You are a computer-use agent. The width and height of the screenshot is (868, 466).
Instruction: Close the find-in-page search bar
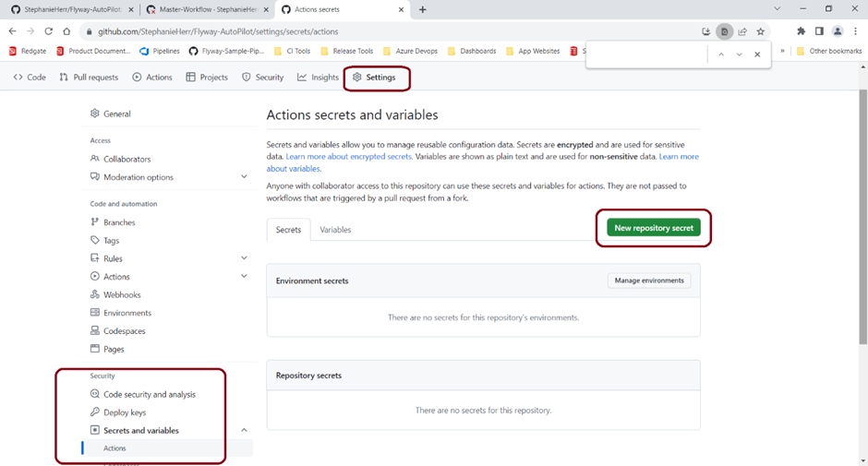(x=757, y=54)
